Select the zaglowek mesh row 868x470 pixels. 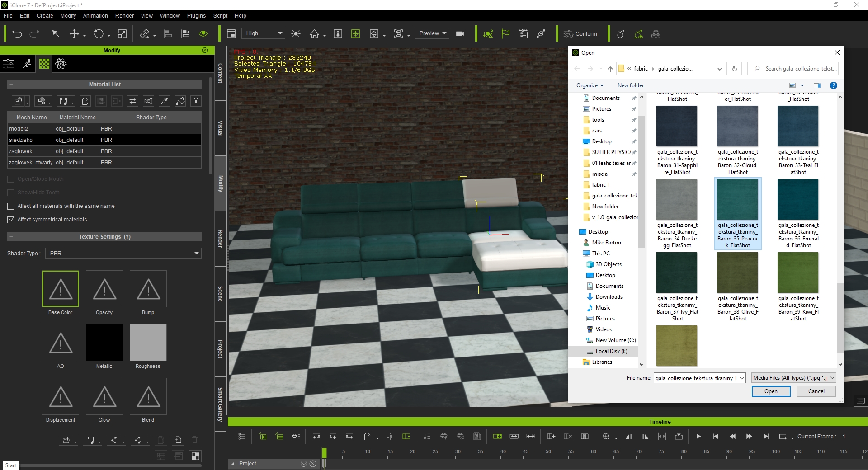[x=104, y=151]
